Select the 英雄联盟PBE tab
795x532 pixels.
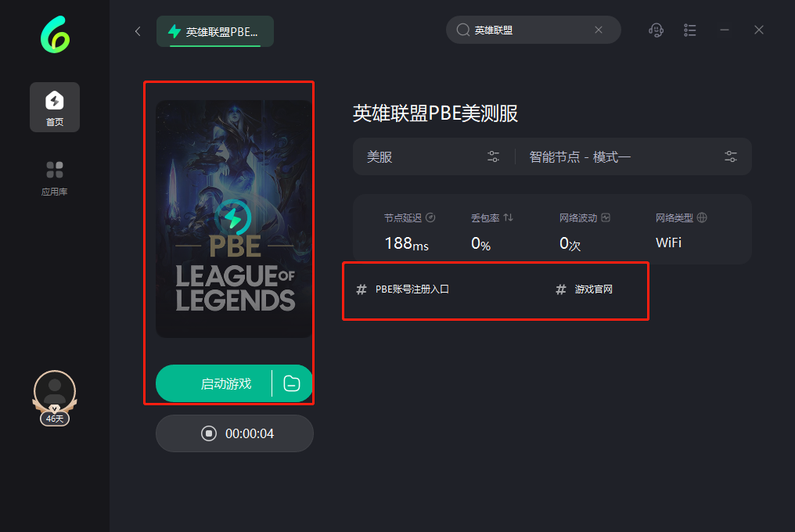click(215, 31)
